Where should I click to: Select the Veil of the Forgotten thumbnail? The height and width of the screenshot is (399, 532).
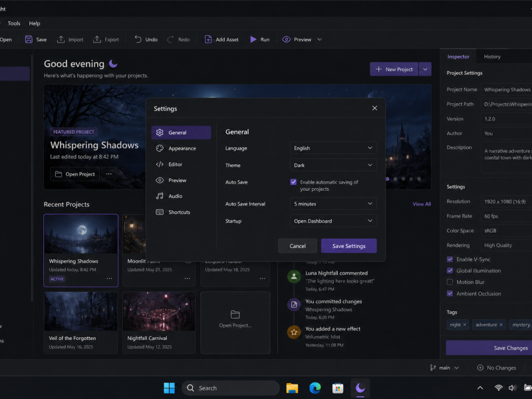tap(80, 311)
